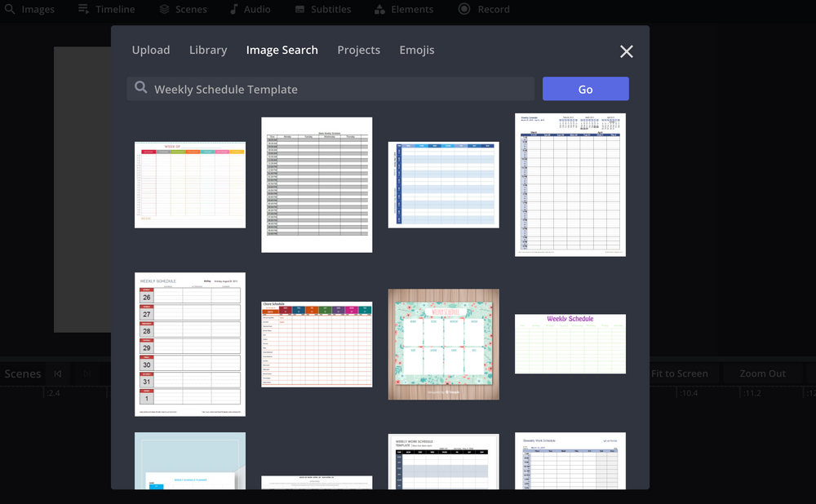Open the Projects tab
This screenshot has height=504, width=816.
[358, 50]
